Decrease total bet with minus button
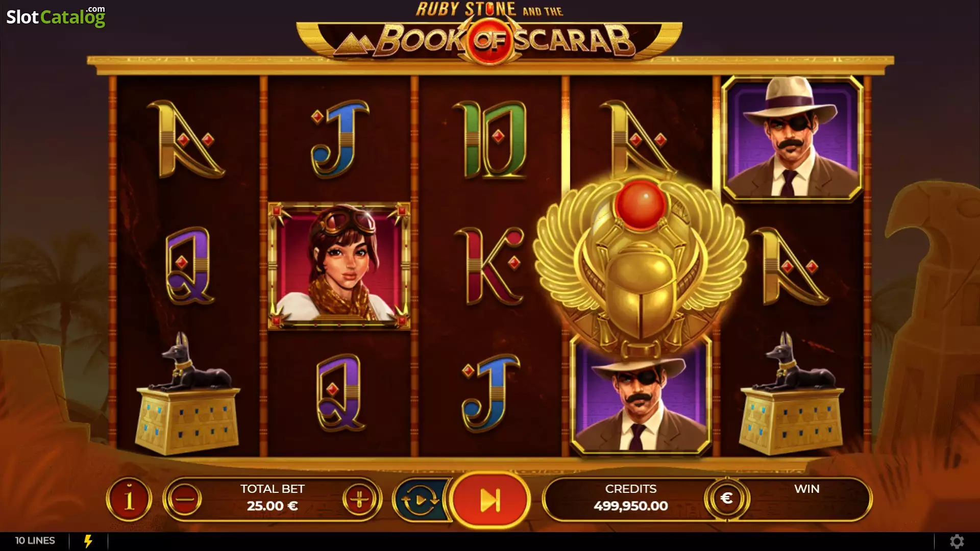This screenshot has height=551, width=980. 184,499
